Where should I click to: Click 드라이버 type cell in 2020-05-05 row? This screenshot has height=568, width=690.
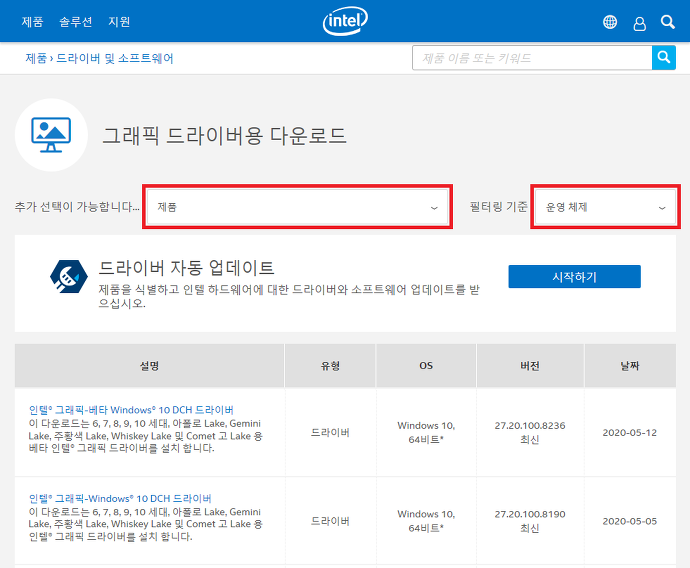coord(330,521)
